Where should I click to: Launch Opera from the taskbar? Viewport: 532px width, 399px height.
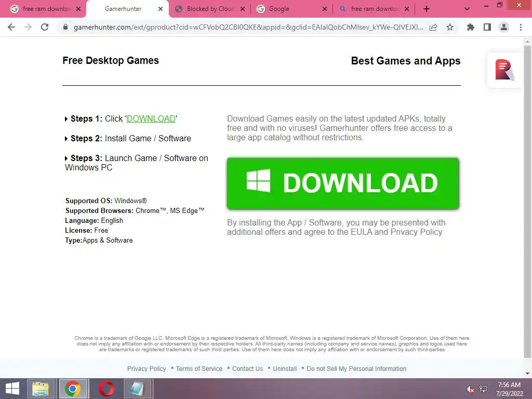pos(107,389)
